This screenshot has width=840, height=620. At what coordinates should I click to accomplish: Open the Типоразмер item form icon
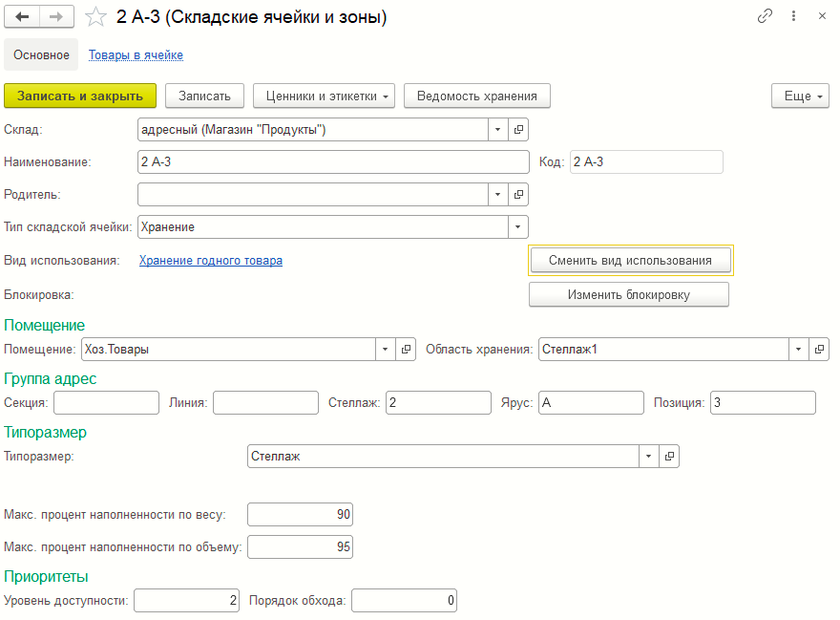pos(669,457)
